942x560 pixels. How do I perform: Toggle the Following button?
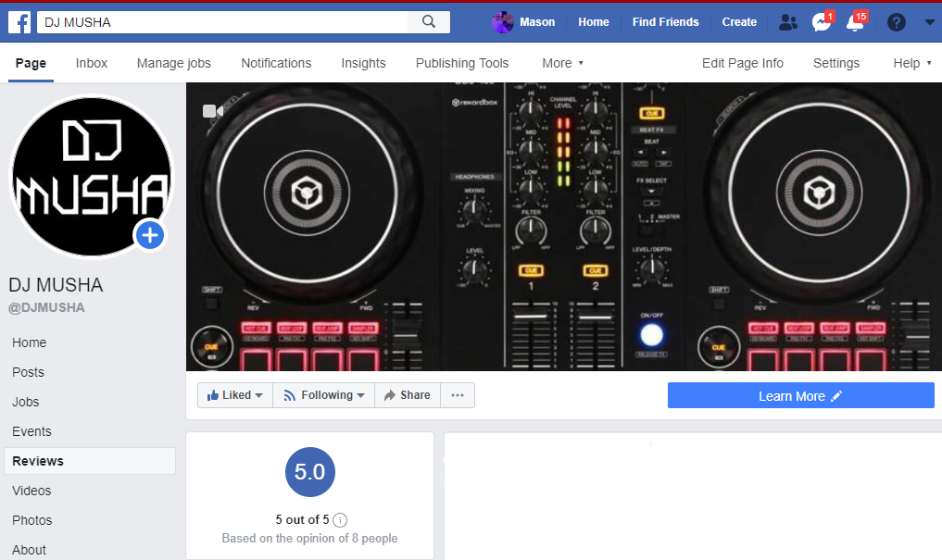pyautogui.click(x=324, y=395)
